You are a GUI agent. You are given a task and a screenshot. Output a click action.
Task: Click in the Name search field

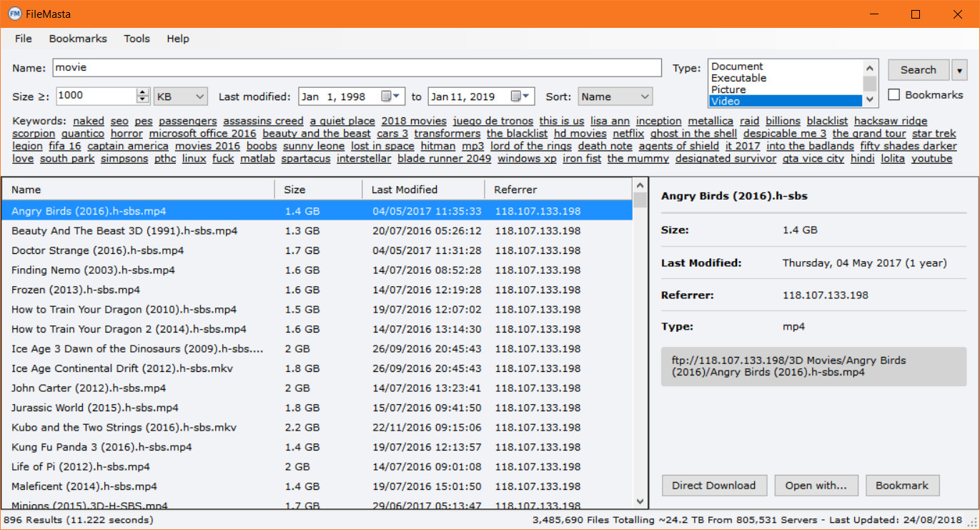356,68
